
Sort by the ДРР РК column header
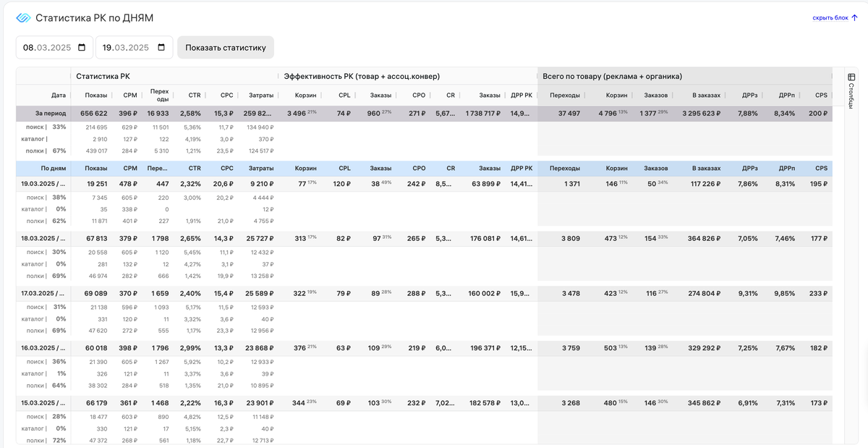click(x=522, y=96)
